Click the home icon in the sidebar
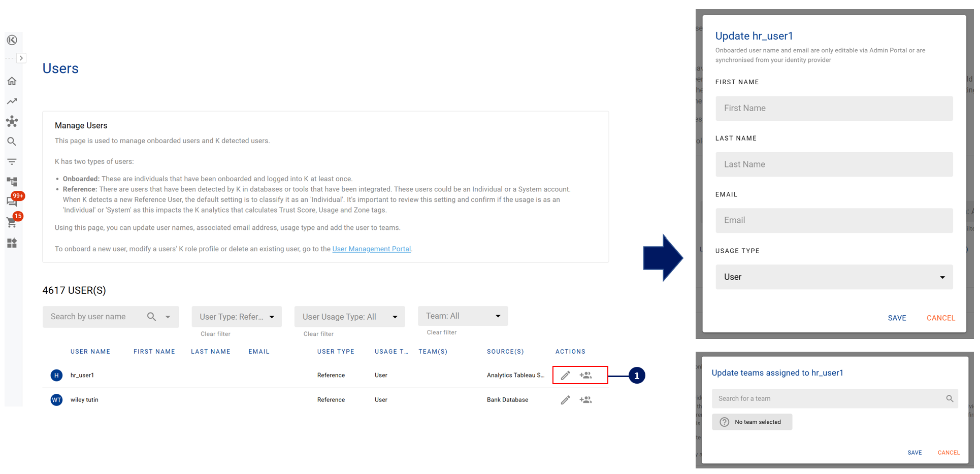The image size is (980, 474). (12, 81)
